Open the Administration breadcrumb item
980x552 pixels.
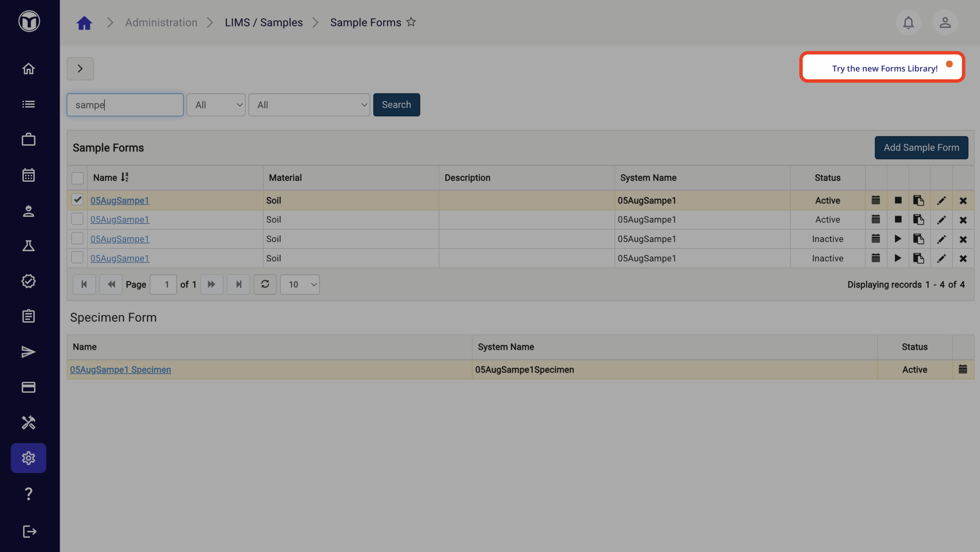click(x=161, y=23)
